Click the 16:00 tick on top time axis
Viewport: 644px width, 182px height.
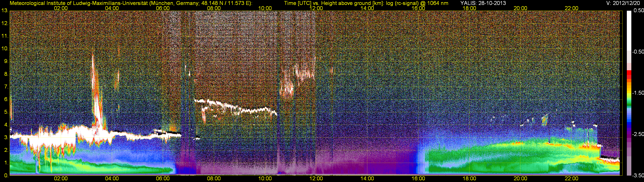(418, 8)
